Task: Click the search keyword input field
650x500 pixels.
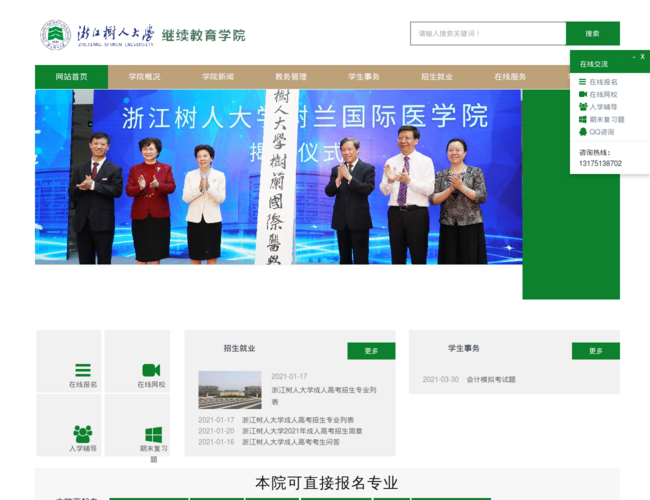Action: coord(488,34)
